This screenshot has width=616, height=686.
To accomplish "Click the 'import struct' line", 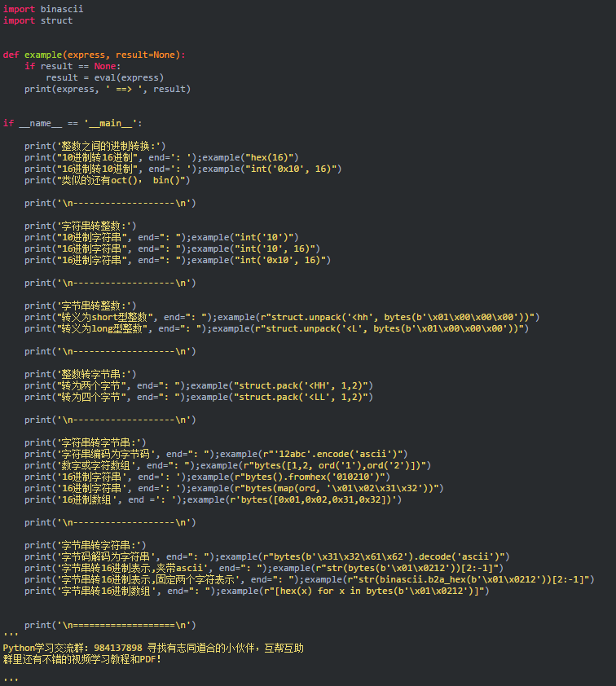I will (37, 20).
